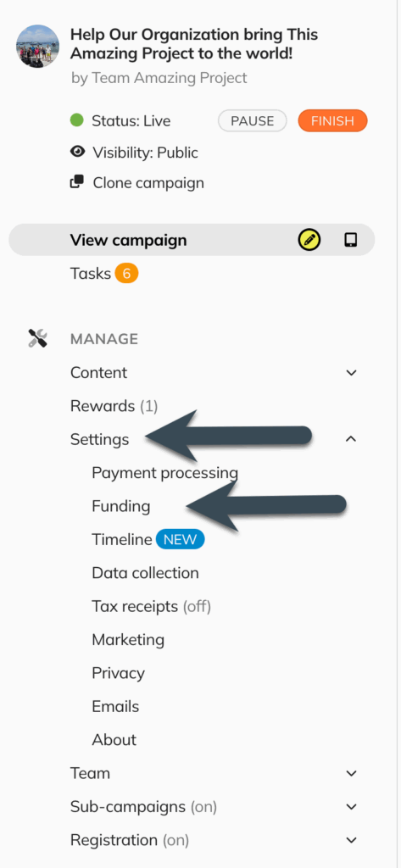Go to Rewards in Manage menu
This screenshot has width=401, height=868.
pos(114,406)
